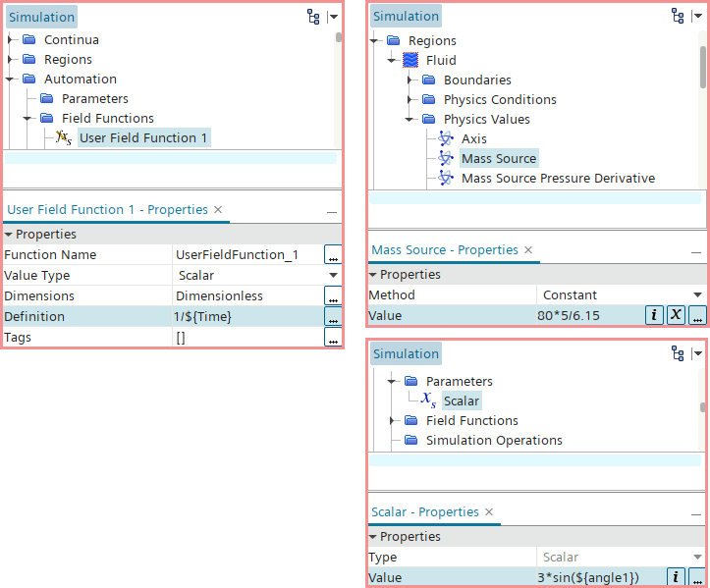Screen dimensions: 710x588
Task: Click the Axis physics value icon
Action: 446,139
